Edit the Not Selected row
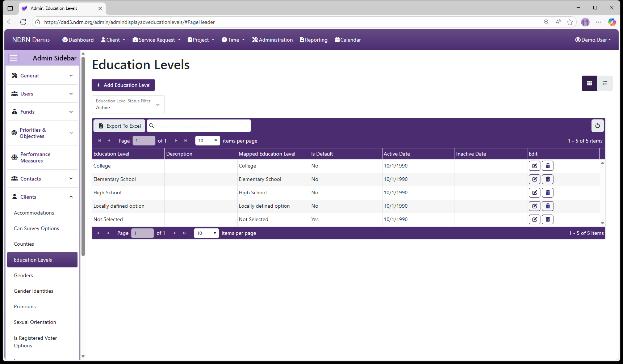623x364 pixels. click(535, 219)
